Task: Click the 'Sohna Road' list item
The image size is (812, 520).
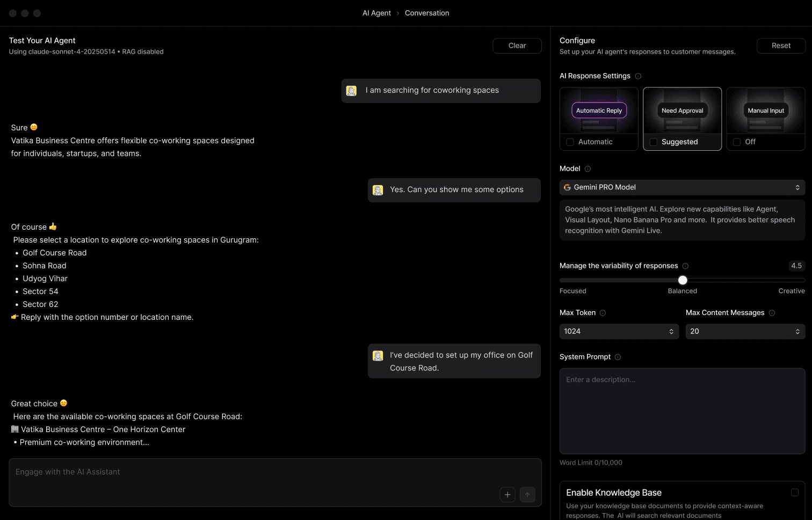Action: [x=45, y=266]
